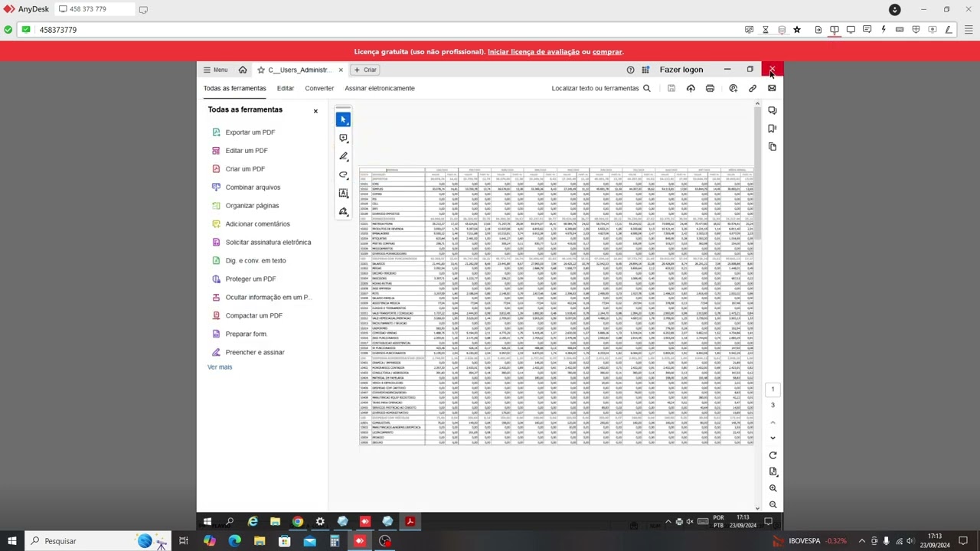Go to next page down chevron
Screen dimensions: 980x551
[773, 439]
